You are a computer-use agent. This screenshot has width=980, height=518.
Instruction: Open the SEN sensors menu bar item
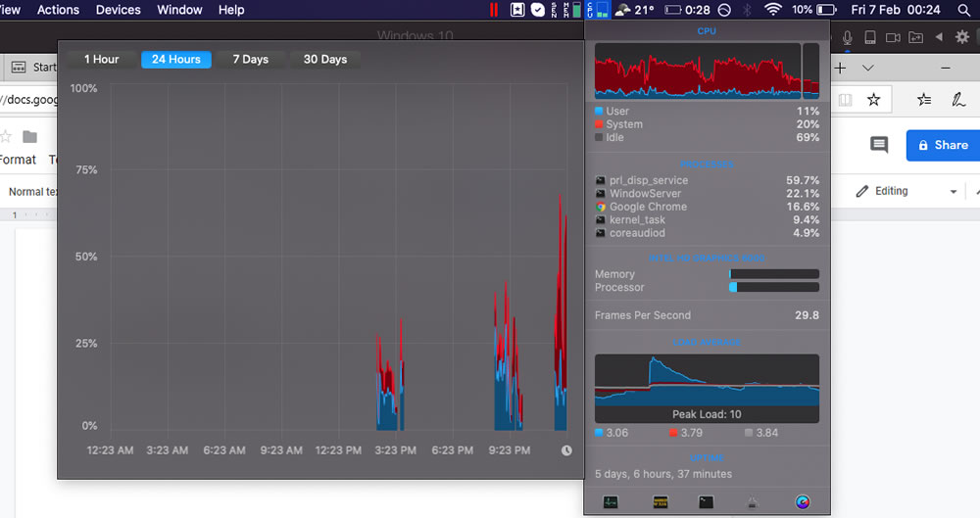coord(554,10)
